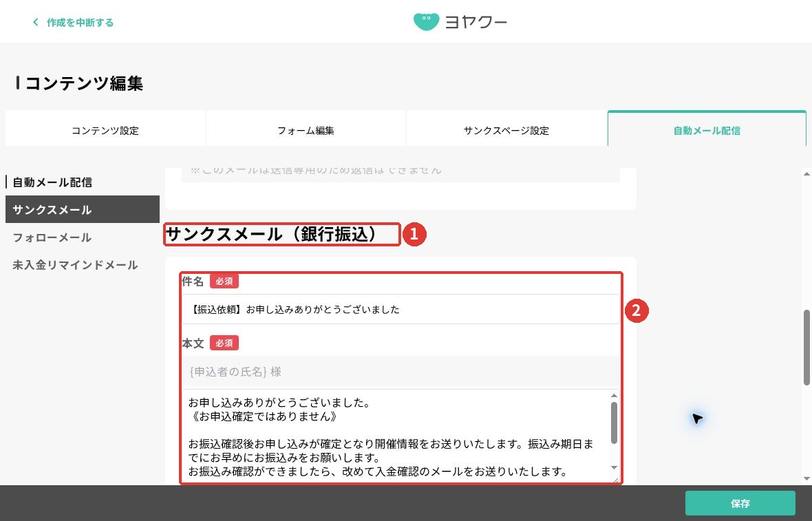The width and height of the screenshot is (812, 521).
Task: Click the 必須 badge next to 件名
Action: pyautogui.click(x=224, y=281)
